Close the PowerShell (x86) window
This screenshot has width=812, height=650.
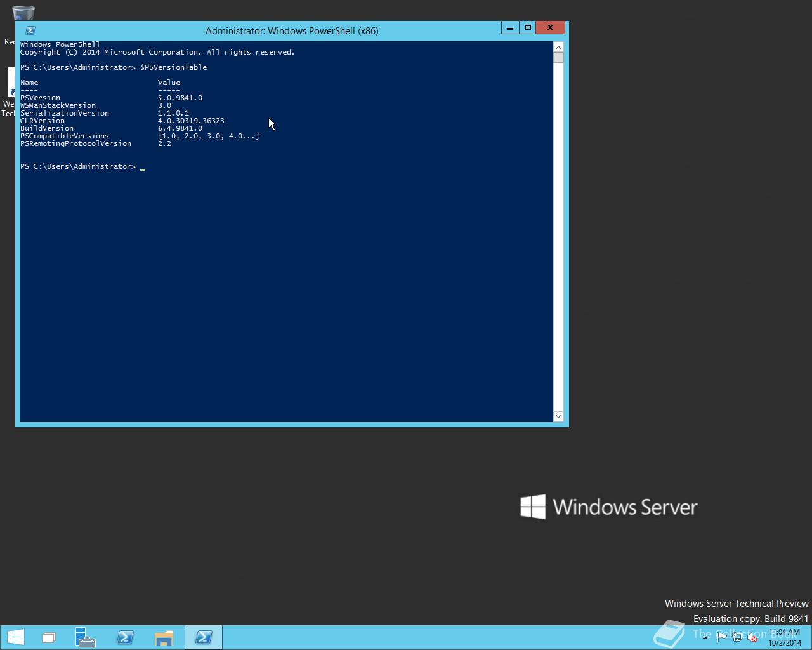tap(550, 27)
